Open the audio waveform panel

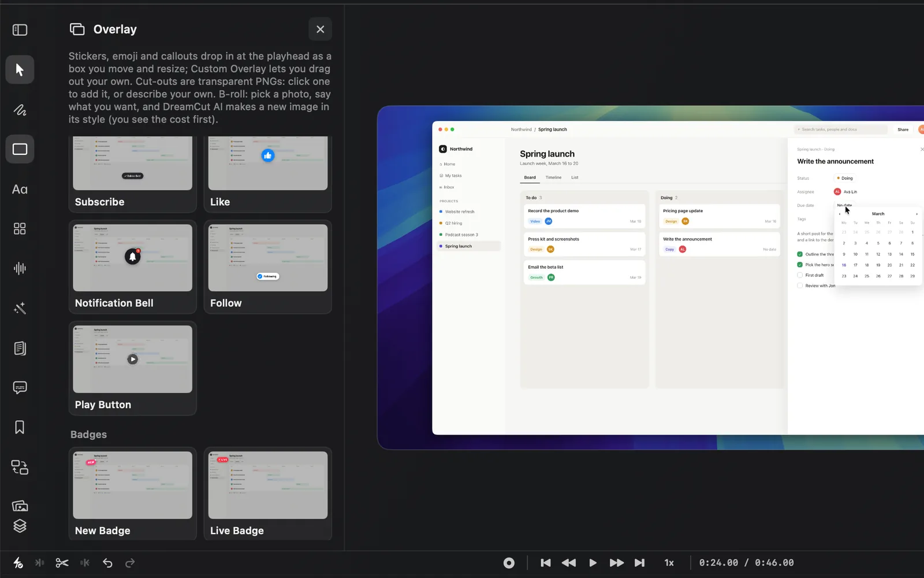click(x=20, y=268)
